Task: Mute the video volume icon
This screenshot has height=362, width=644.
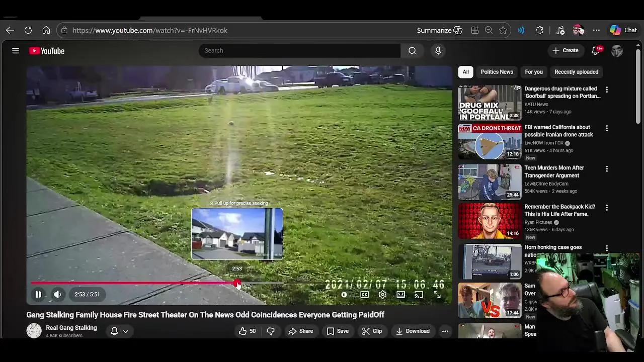Action: click(57, 295)
